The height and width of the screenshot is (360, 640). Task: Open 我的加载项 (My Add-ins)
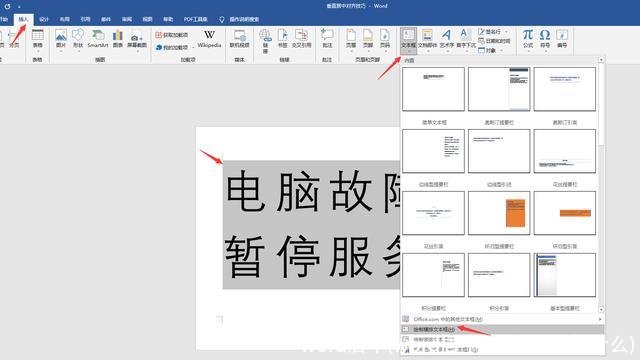(x=172, y=47)
